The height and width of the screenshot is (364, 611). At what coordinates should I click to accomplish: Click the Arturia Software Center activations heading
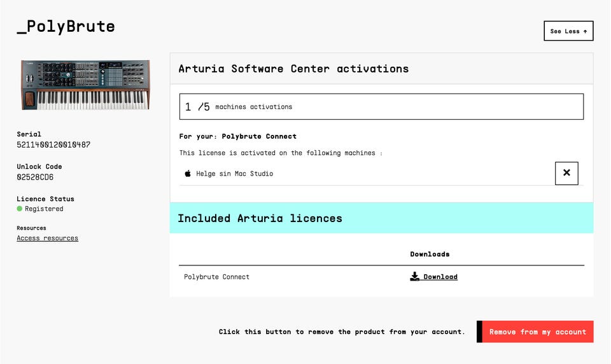click(293, 69)
